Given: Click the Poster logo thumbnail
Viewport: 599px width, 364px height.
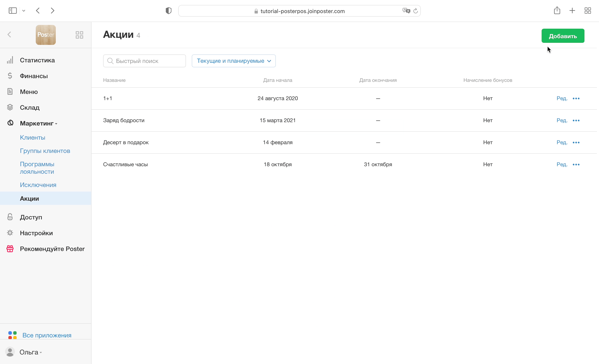Looking at the screenshot, I should tap(46, 35).
